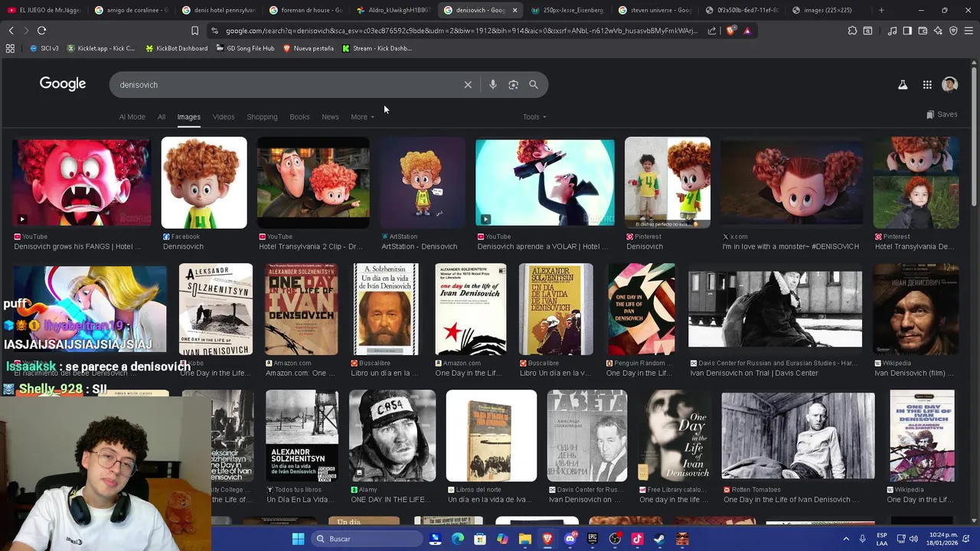Launch Steam from the taskbar
This screenshot has width=980, height=551.
659,539
